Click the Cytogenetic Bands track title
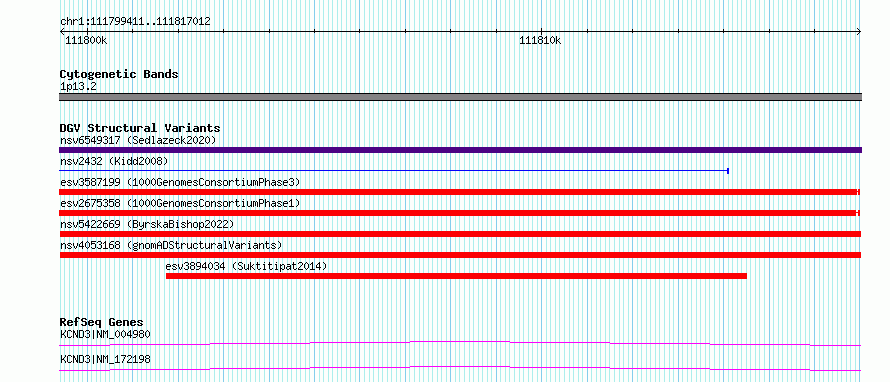Viewport: 890px width, 382px height. (119, 74)
